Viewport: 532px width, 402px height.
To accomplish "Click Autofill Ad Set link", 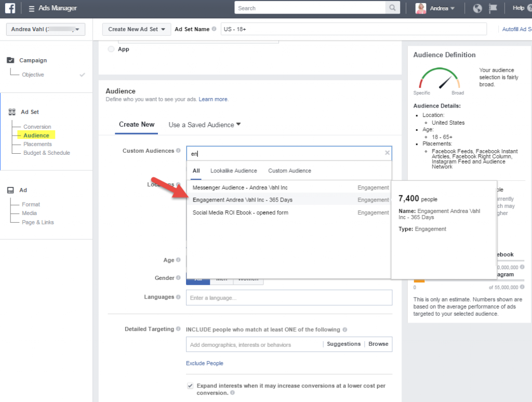I will pyautogui.click(x=517, y=29).
